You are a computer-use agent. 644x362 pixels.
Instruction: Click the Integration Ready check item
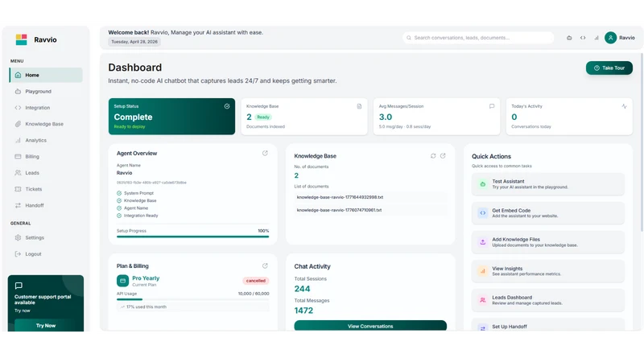tap(137, 216)
